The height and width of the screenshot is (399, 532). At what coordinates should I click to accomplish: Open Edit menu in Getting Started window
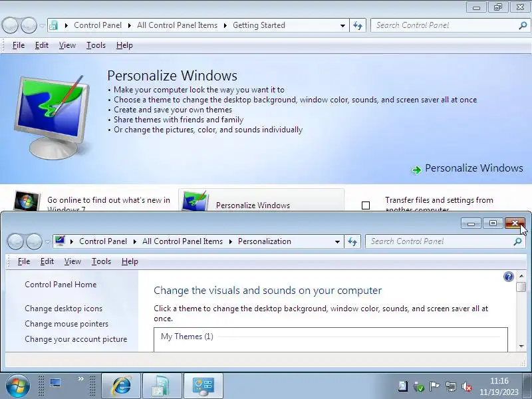[42, 45]
